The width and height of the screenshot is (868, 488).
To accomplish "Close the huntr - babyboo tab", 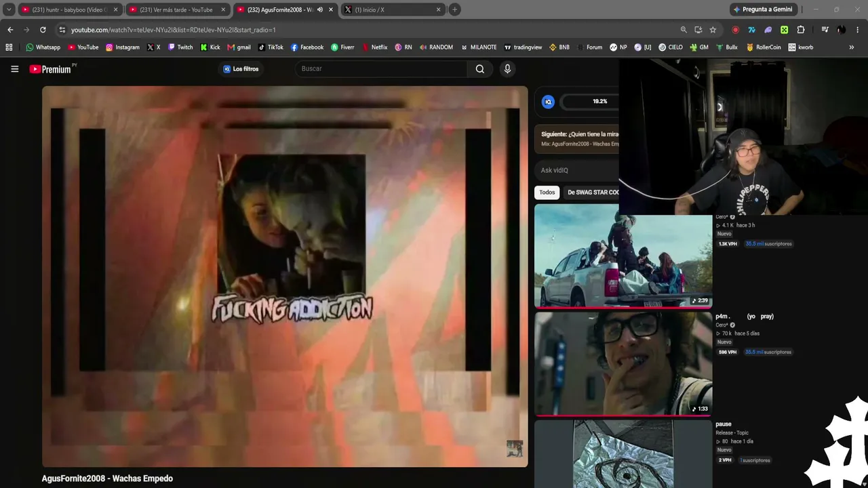I will (x=116, y=9).
